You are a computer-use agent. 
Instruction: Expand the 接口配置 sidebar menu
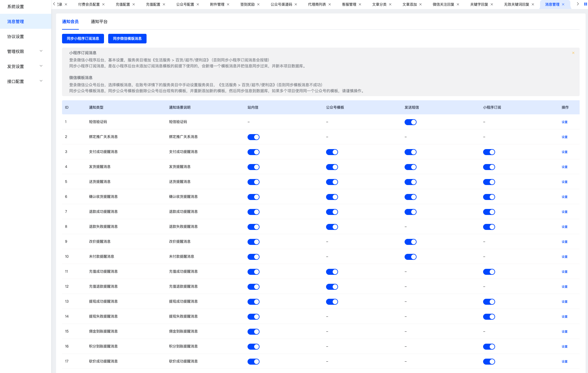(x=25, y=81)
